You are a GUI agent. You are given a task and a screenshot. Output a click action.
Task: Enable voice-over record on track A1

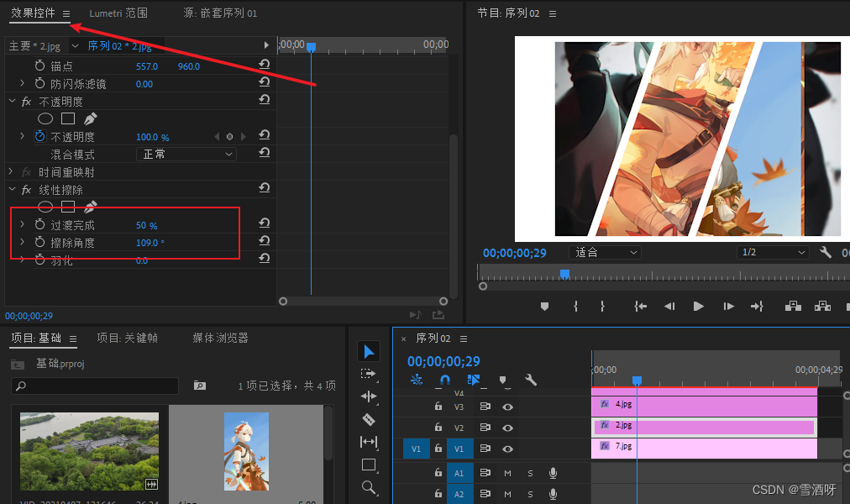(553, 473)
